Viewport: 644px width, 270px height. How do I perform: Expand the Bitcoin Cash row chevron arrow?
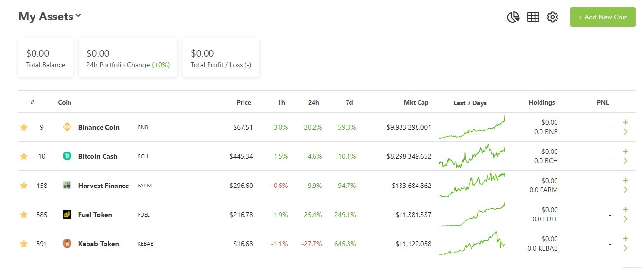tap(626, 161)
